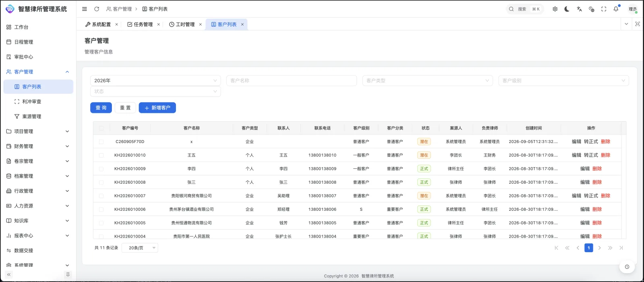Open the search box in header

(524, 9)
